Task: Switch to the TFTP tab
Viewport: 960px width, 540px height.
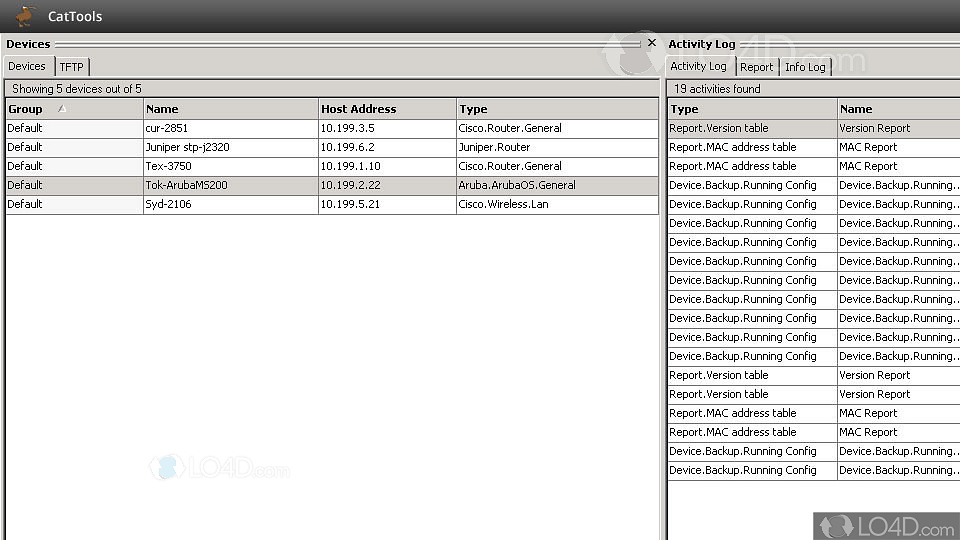Action: point(72,67)
